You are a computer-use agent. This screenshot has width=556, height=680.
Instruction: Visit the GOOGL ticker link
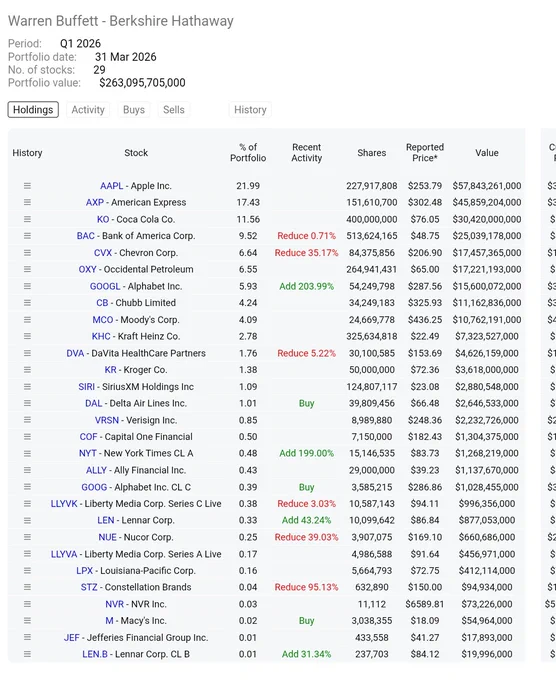(105, 286)
